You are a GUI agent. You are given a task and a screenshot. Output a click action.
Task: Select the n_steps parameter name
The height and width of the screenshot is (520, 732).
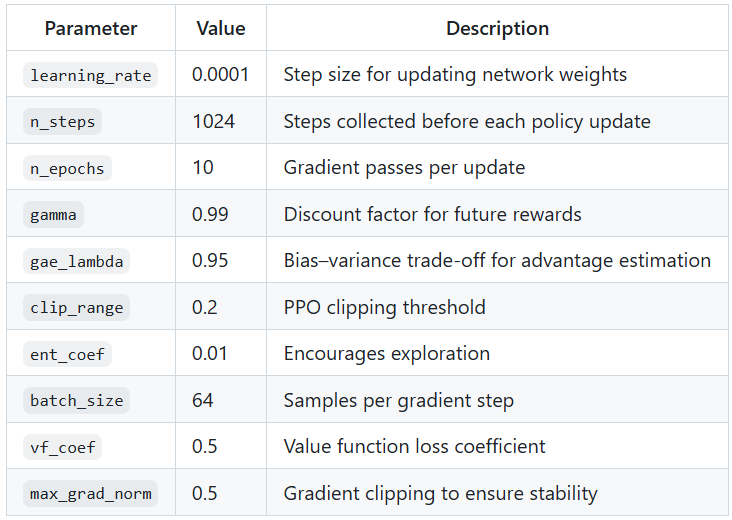tap(63, 122)
